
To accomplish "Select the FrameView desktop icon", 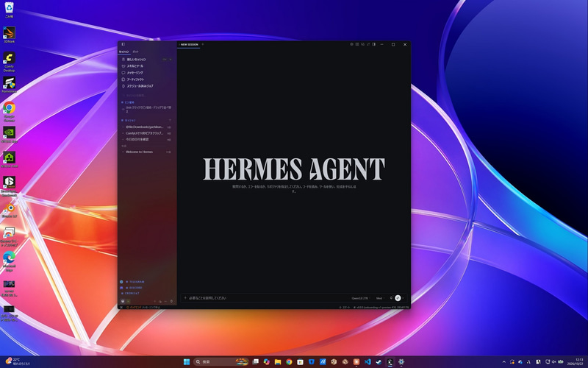I will coord(9,85).
